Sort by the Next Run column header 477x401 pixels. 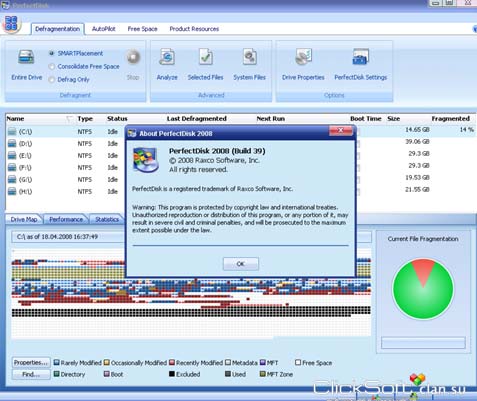[x=271, y=119]
